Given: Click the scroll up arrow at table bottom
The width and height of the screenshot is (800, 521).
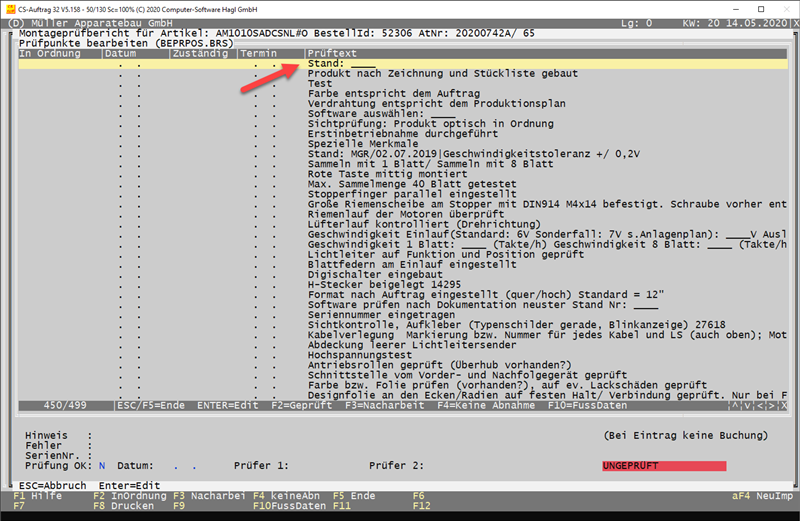Looking at the screenshot, I should coord(735,406).
